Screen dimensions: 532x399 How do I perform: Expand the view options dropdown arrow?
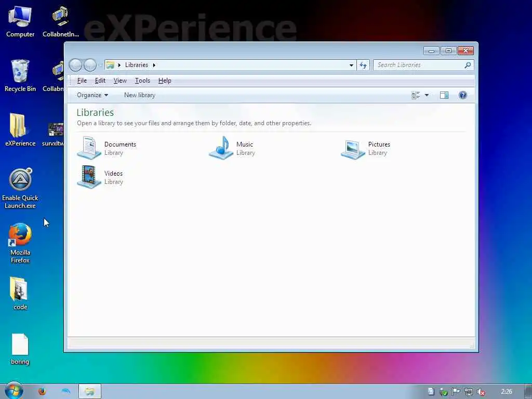point(427,96)
